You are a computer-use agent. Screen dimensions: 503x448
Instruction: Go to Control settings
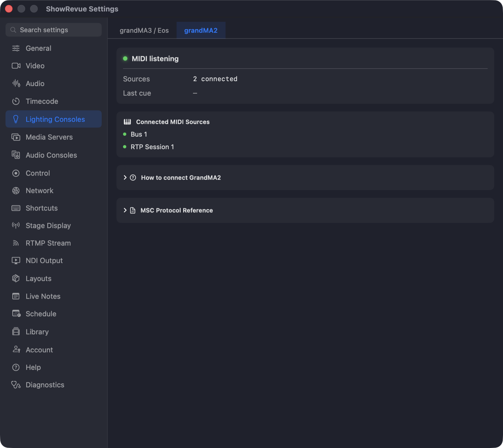pyautogui.click(x=54, y=173)
